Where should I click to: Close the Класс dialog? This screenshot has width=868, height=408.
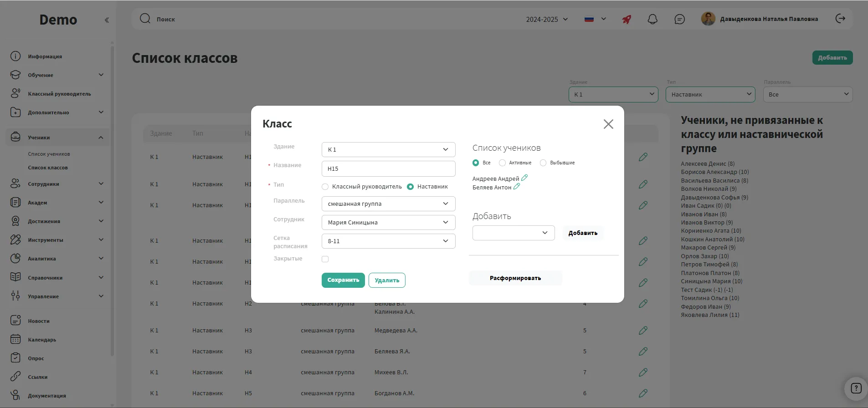click(608, 124)
